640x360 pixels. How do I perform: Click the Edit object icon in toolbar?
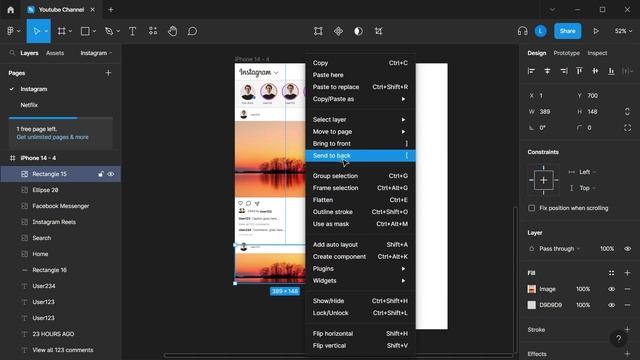coord(318,31)
